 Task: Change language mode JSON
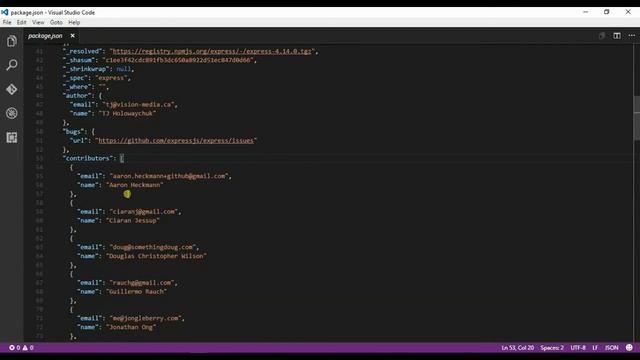pos(611,348)
